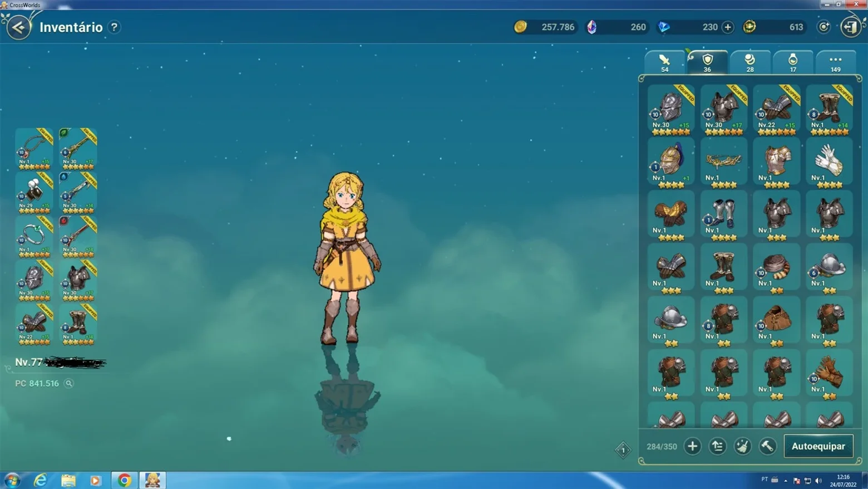The width and height of the screenshot is (868, 489).
Task: Switch to the weapons tab showing 54
Action: (664, 62)
